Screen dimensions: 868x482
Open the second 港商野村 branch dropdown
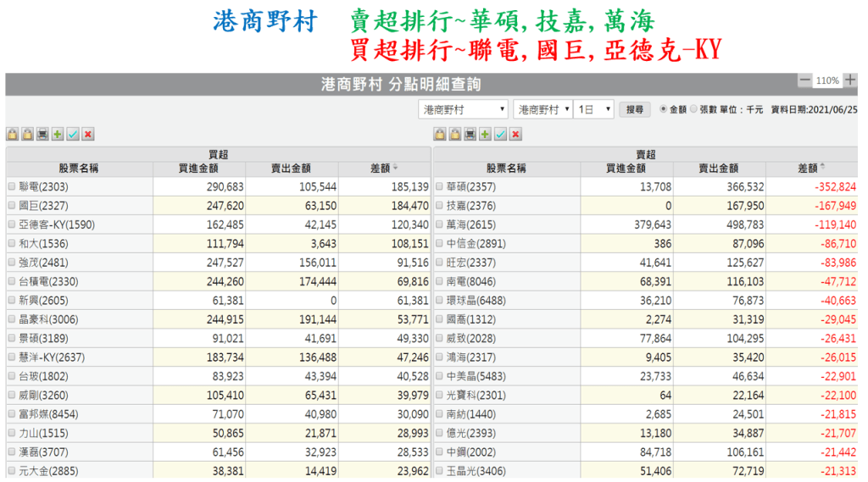tap(542, 109)
